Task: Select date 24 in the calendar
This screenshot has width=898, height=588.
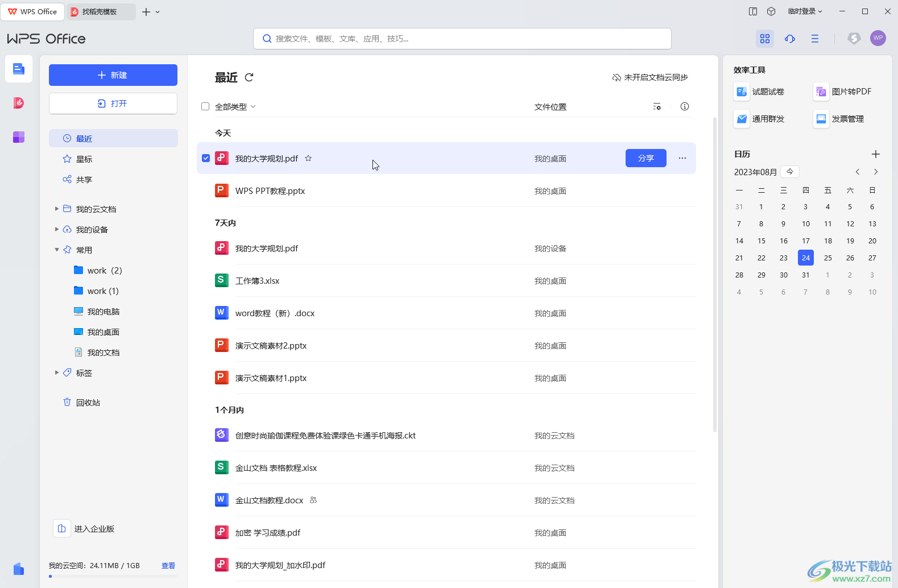Action: tap(806, 258)
